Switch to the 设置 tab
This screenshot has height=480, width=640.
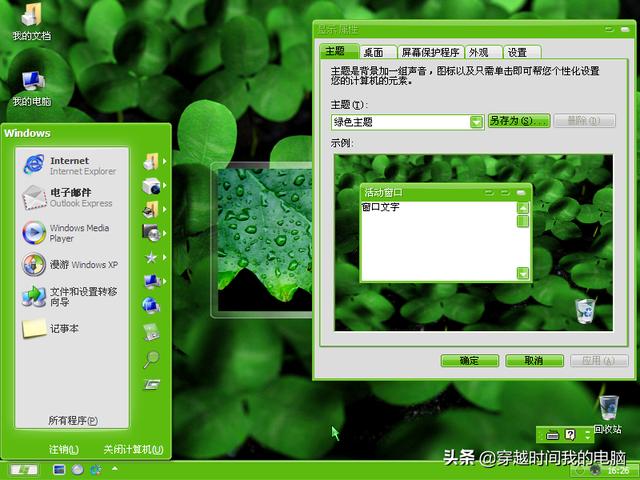click(522, 52)
